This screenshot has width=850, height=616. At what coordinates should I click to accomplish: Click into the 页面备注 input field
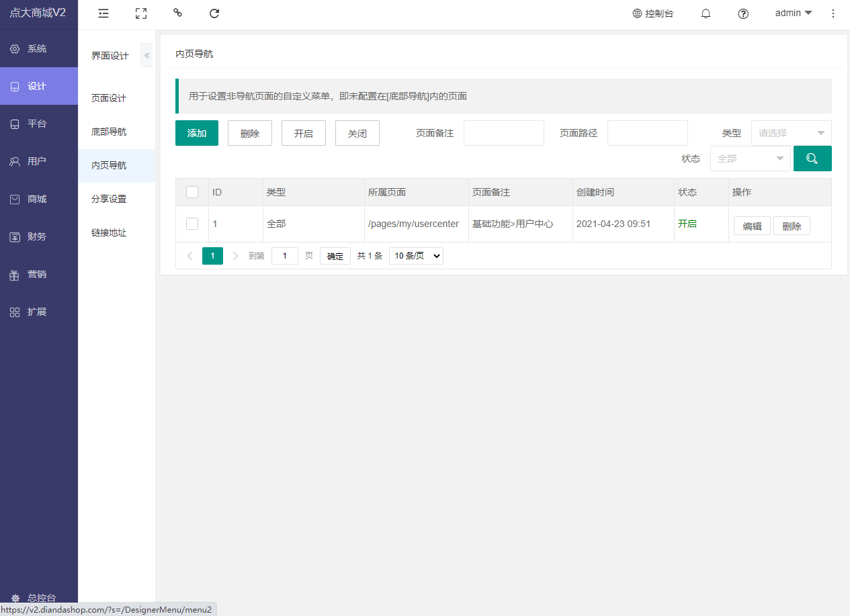(x=503, y=133)
